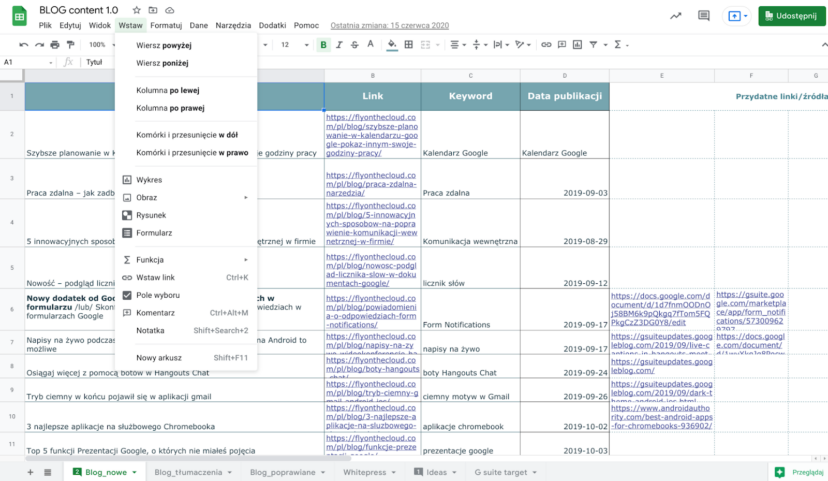Switch to Ideas sheet tab
Image resolution: width=828 pixels, height=481 pixels.
436,473
